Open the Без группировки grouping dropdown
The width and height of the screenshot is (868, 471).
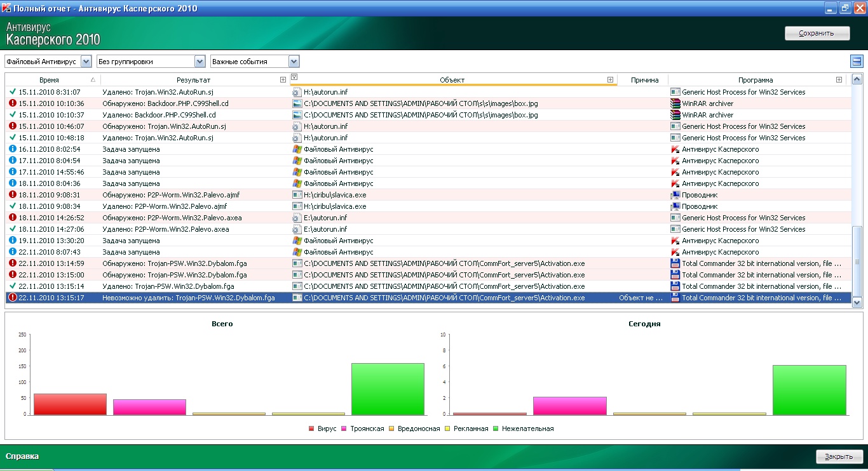coord(200,62)
